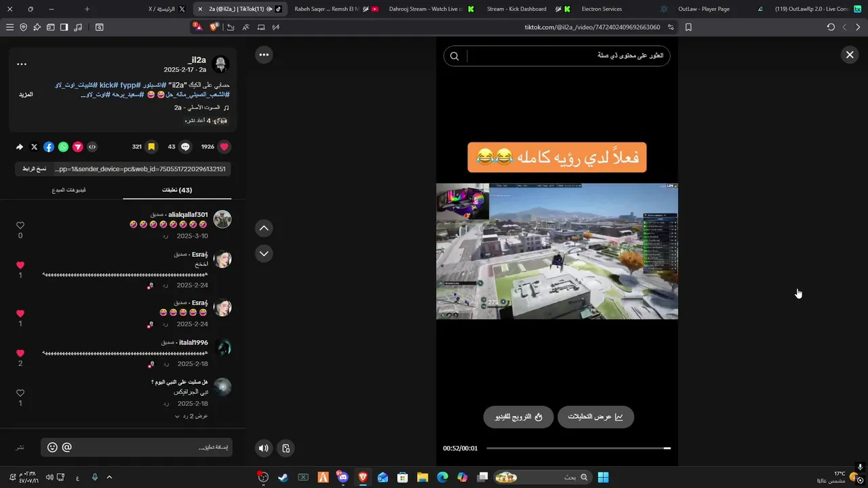
Task: Bookmark the video with the 321 icon
Action: coord(151,146)
